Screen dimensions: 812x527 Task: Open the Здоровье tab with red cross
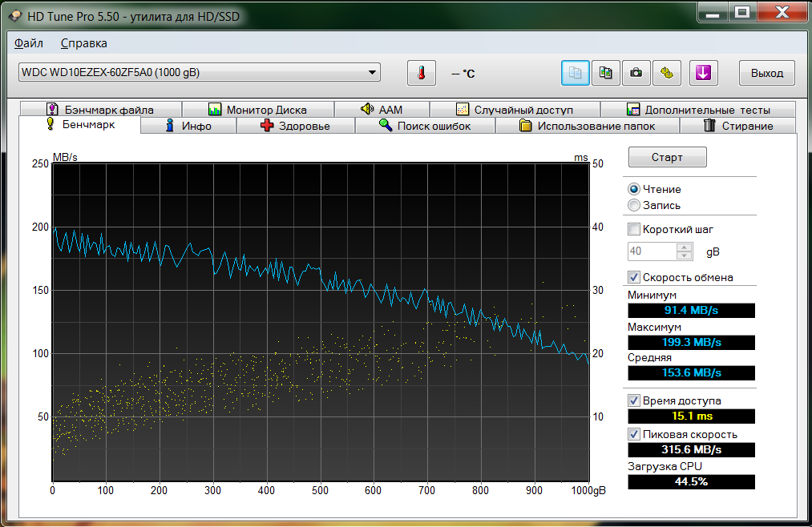point(295,126)
